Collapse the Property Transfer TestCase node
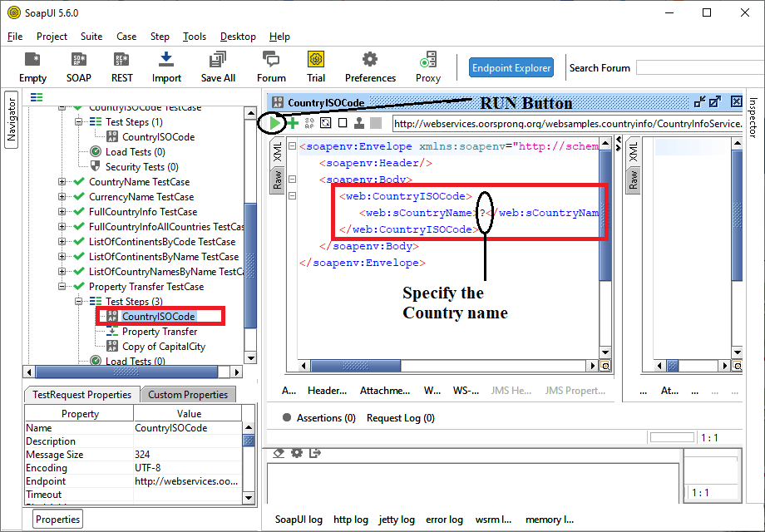 pos(62,286)
